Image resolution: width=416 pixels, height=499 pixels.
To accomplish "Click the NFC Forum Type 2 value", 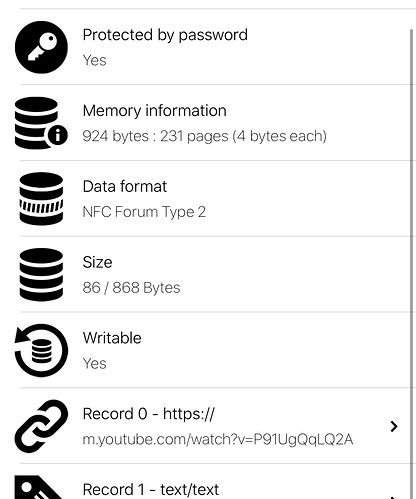I will tap(144, 212).
